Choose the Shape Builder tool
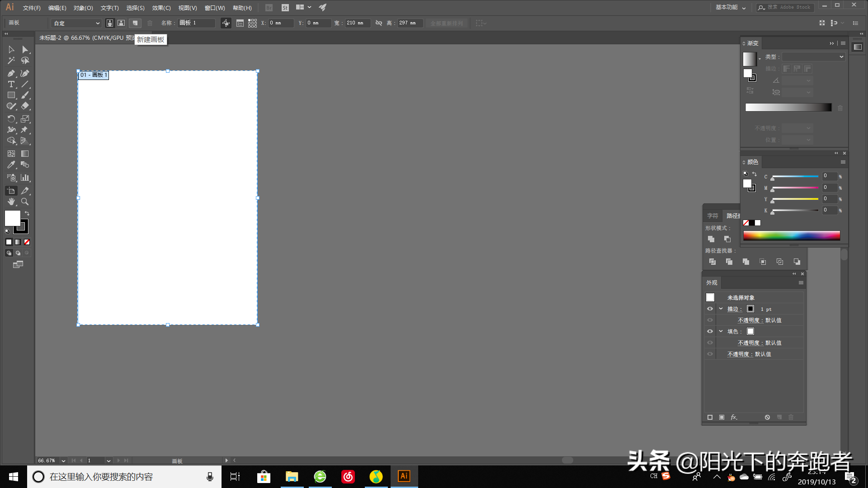This screenshot has width=868, height=488. pos(11,141)
